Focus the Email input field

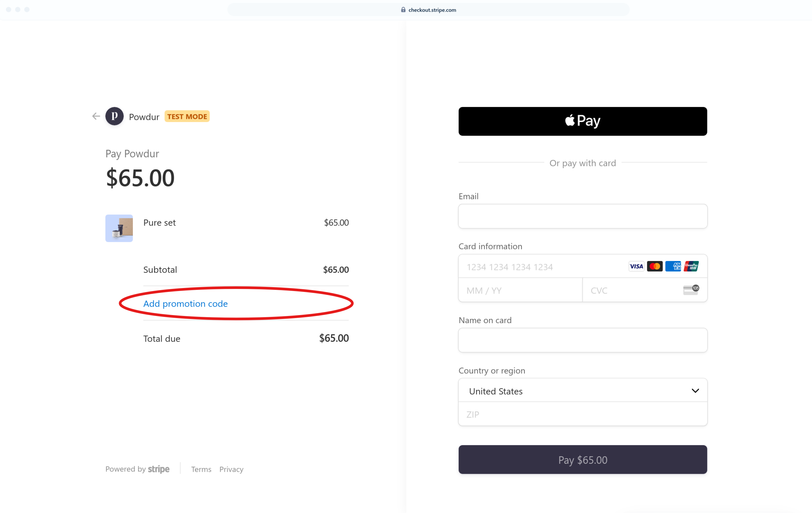[582, 216]
